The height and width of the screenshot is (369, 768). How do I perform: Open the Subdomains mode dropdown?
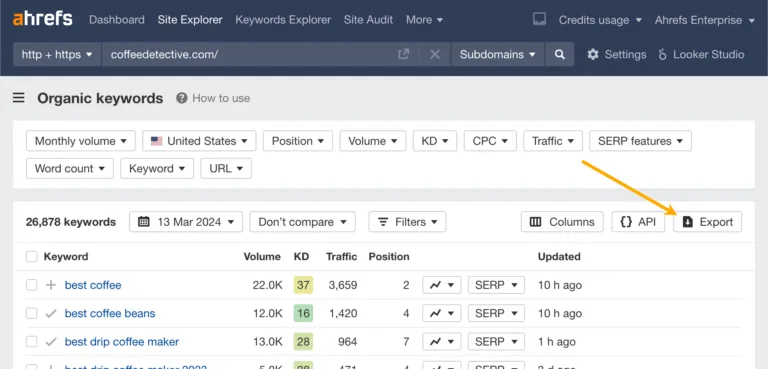(497, 54)
